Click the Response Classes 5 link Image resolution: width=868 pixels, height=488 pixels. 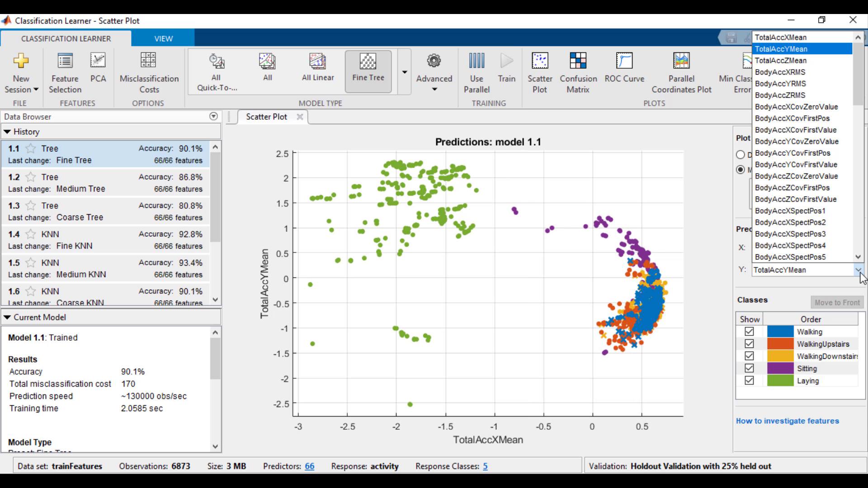485,466
